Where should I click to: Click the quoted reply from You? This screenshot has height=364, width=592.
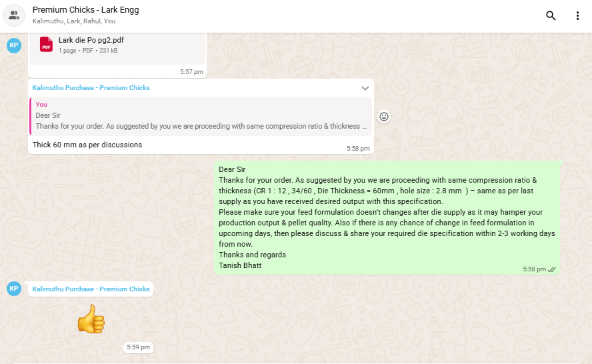click(200, 116)
